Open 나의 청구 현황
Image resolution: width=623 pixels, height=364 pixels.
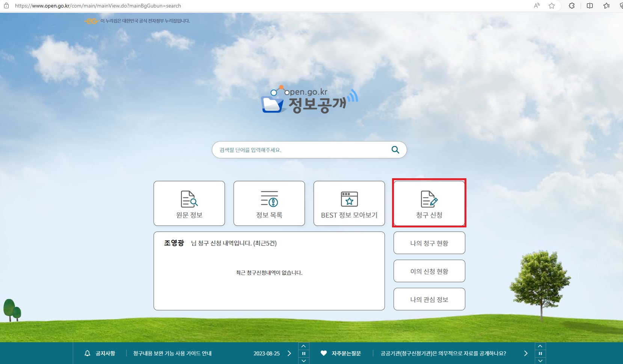pyautogui.click(x=429, y=242)
